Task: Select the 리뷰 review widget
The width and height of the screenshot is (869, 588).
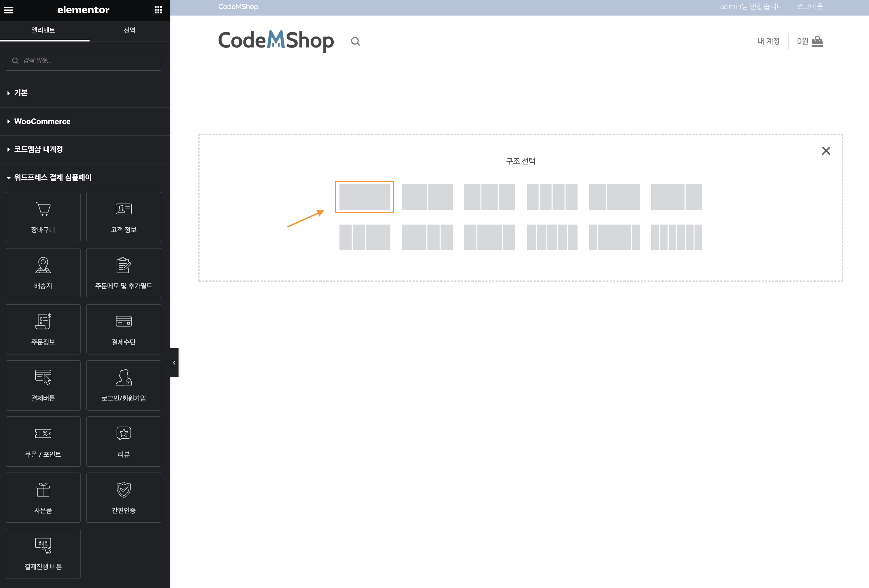Action: [x=124, y=441]
